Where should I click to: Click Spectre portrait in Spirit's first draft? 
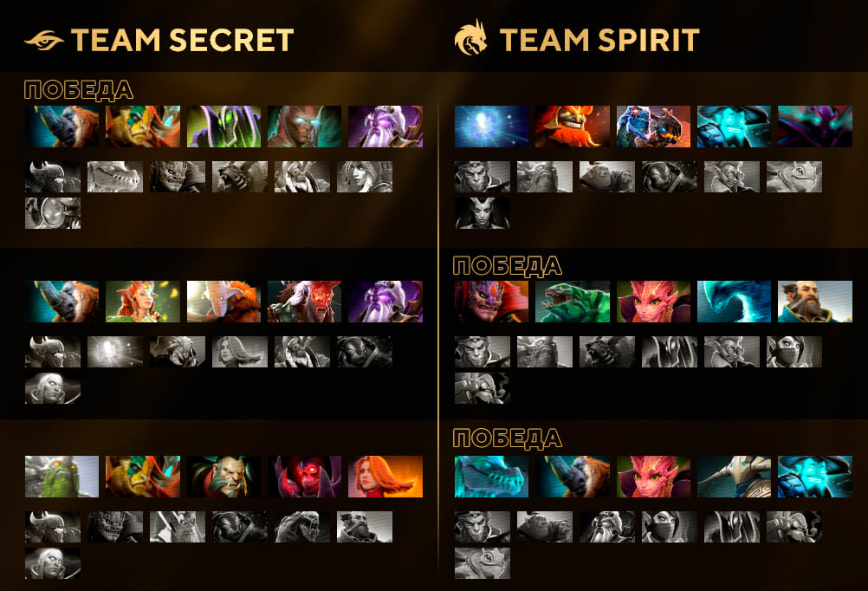[x=815, y=127]
